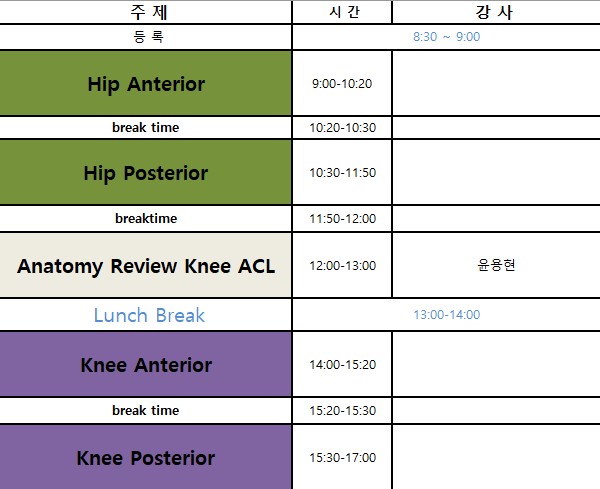Click the 10:30-11:50 time cell
The width and height of the screenshot is (600, 489).
pyautogui.click(x=342, y=173)
